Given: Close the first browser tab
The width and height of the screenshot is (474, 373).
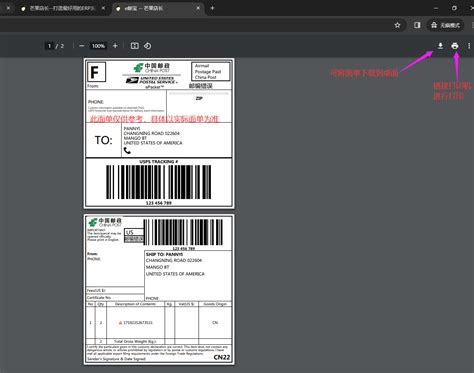Looking at the screenshot, I should 103,8.
